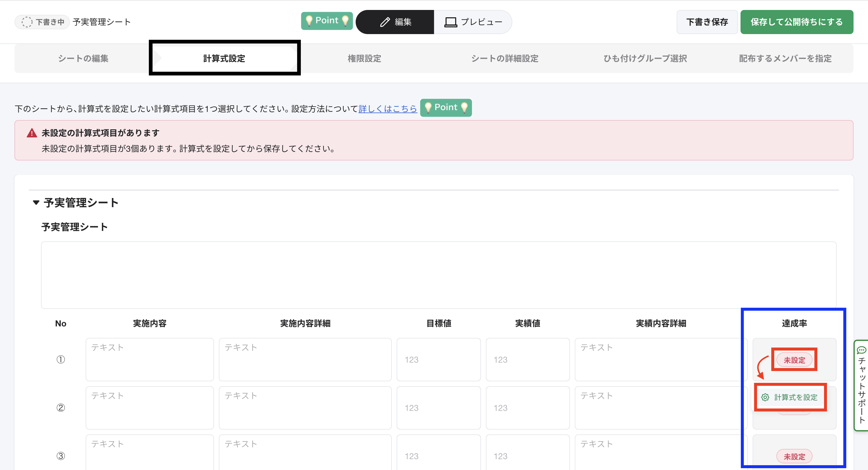Click row ③ 目標値 number field

[439, 453]
